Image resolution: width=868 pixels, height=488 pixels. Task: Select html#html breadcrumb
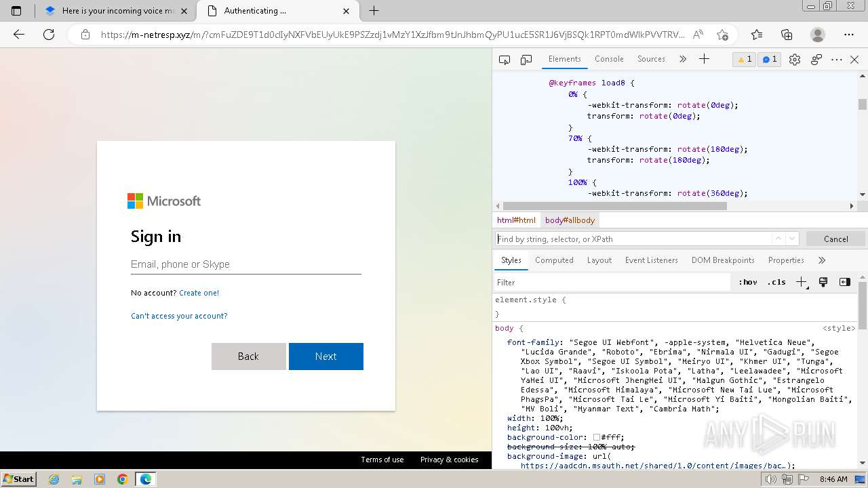pyautogui.click(x=516, y=220)
